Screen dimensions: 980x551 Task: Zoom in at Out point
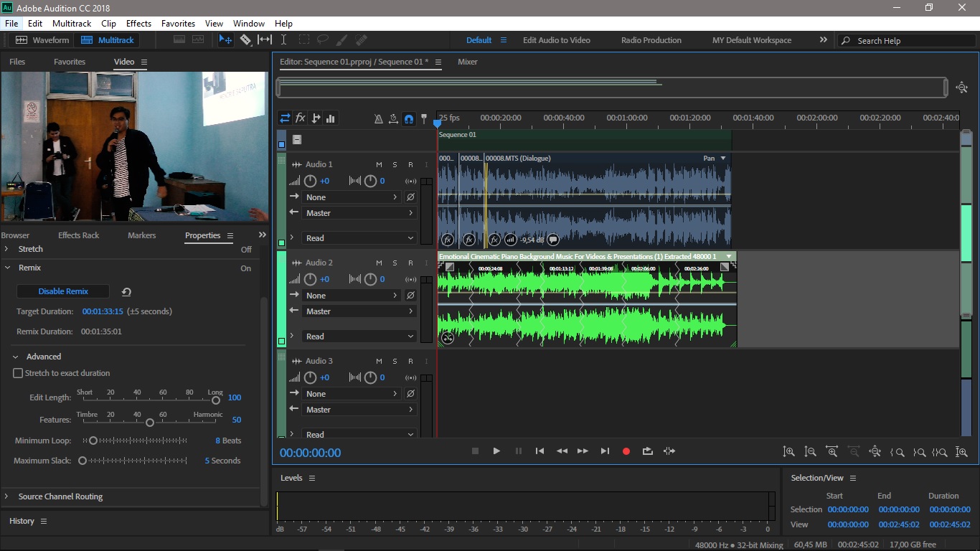tap(919, 452)
